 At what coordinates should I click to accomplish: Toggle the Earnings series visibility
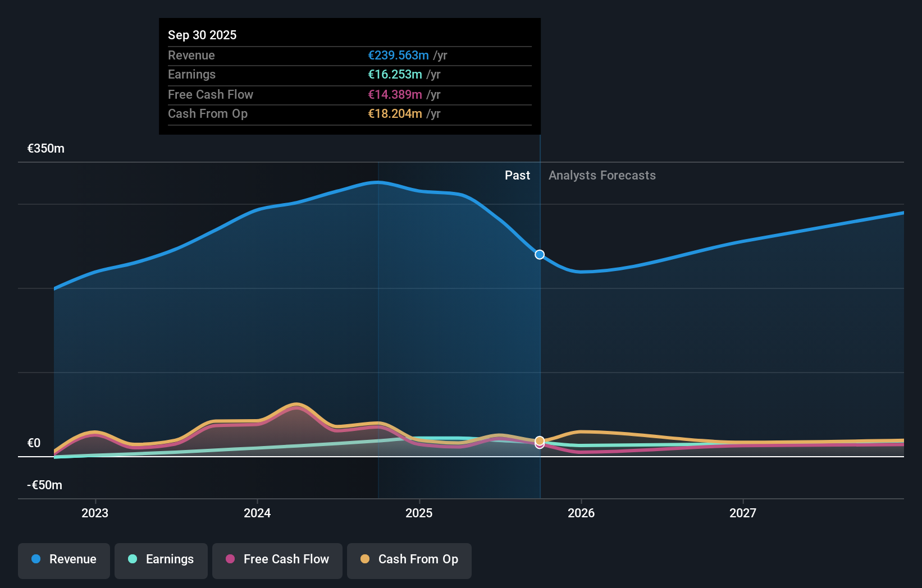point(161,559)
